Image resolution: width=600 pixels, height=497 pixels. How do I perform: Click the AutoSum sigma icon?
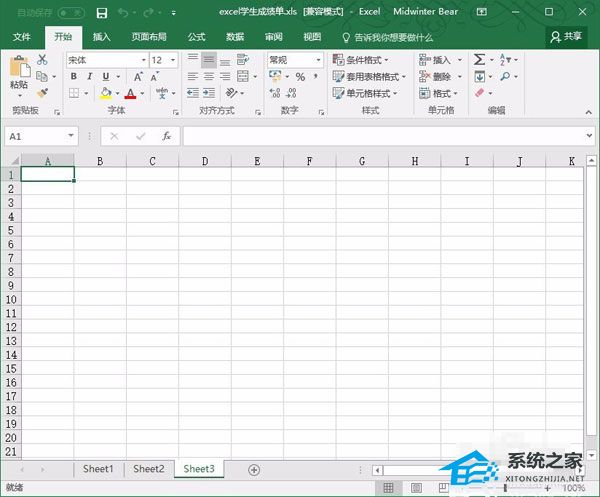pos(479,60)
